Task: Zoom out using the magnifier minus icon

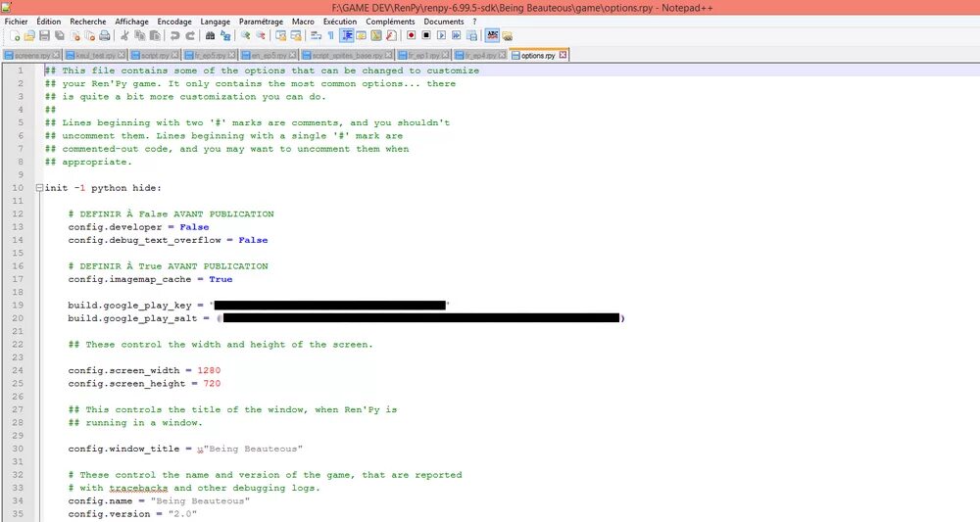Action: pyautogui.click(x=261, y=35)
